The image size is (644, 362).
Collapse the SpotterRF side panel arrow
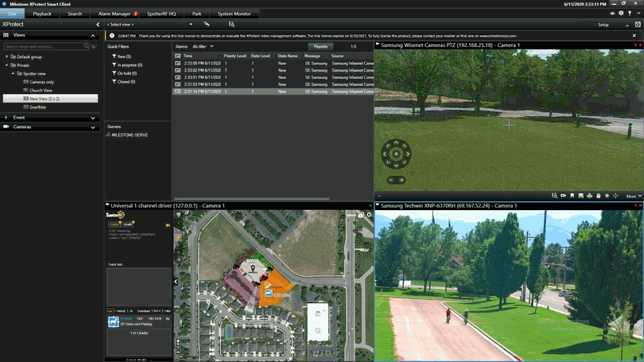[176, 282]
